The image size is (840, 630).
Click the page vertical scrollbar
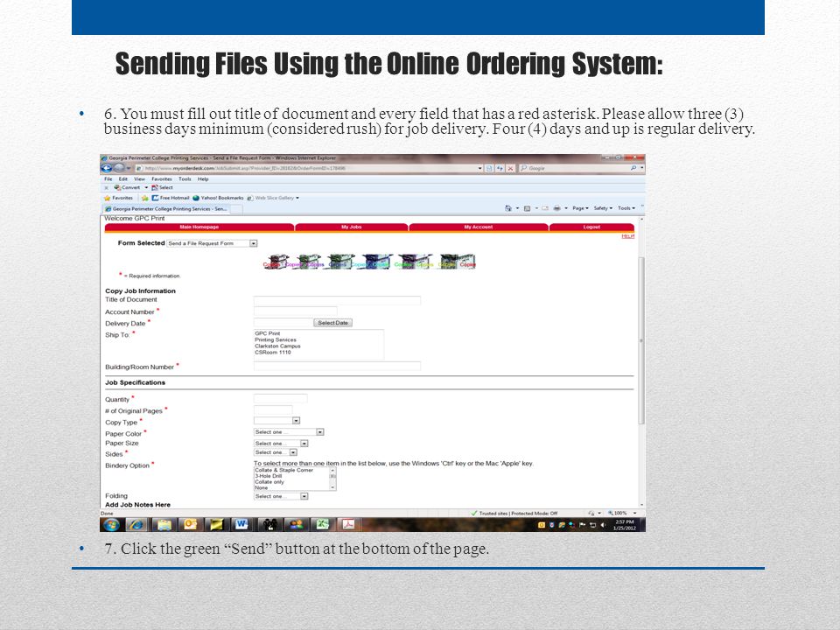coord(641,340)
